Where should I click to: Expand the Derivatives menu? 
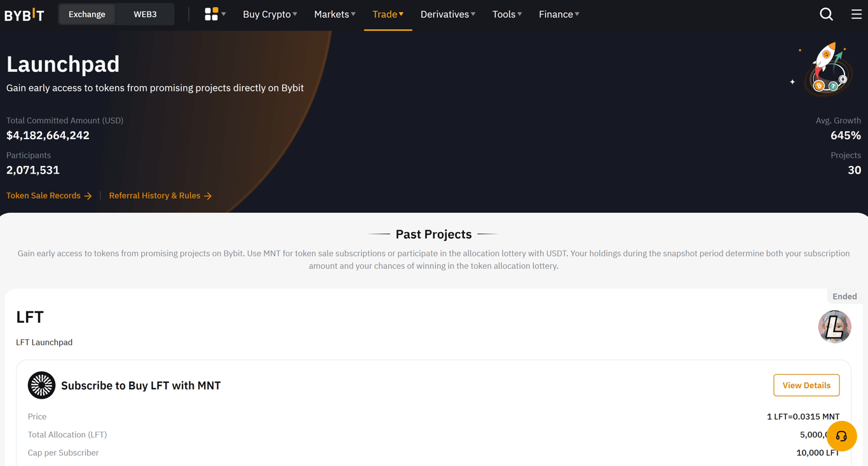448,14
